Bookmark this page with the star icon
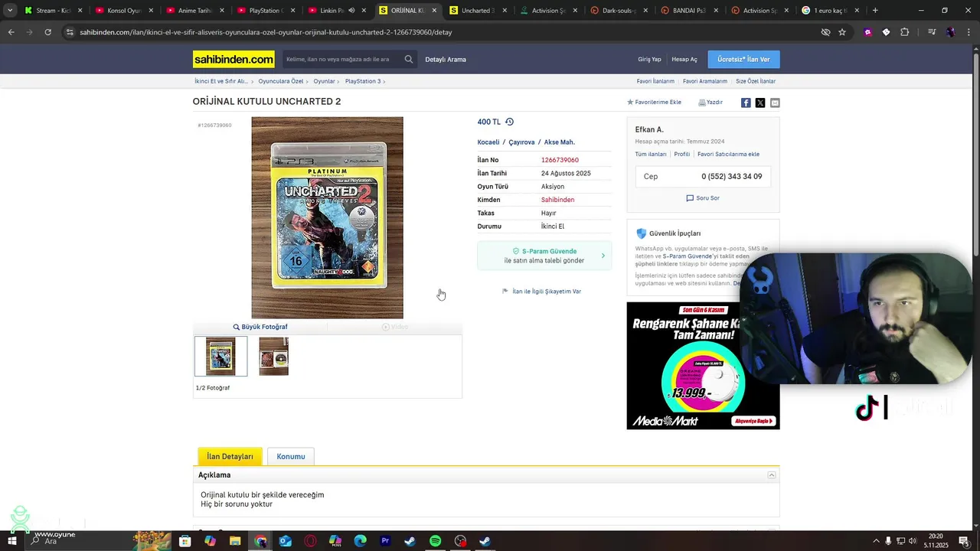Screen dimensions: 980x551 [x=842, y=32]
